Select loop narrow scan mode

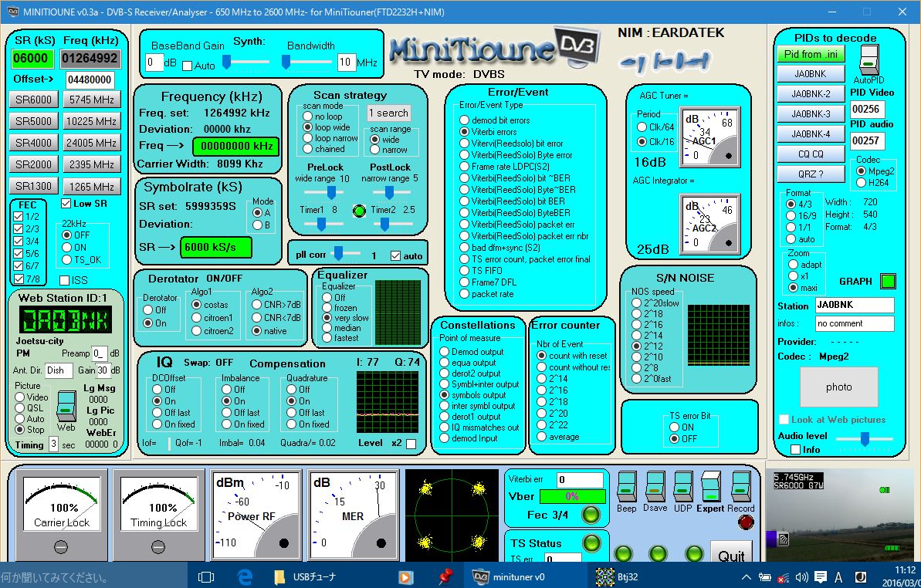pos(308,138)
